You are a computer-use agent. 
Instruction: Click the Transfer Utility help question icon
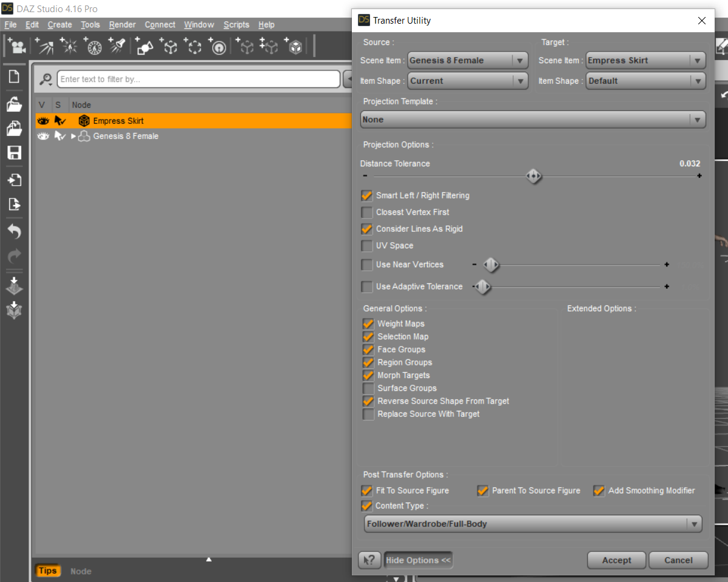pyautogui.click(x=369, y=560)
